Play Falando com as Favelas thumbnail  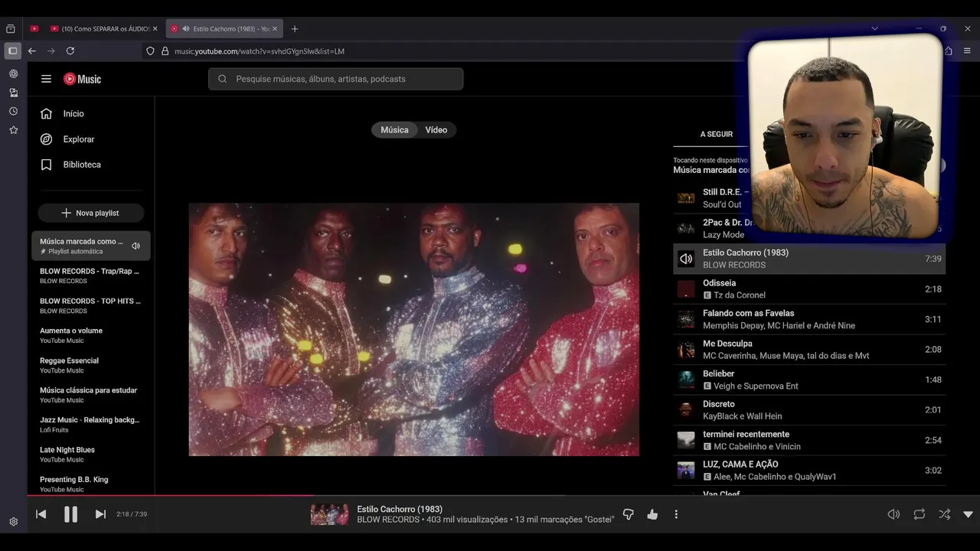pos(686,319)
